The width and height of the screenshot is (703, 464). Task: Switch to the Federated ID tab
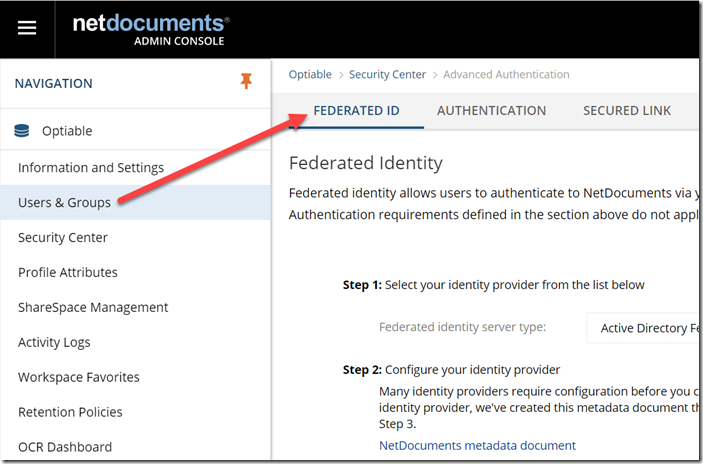pyautogui.click(x=356, y=111)
